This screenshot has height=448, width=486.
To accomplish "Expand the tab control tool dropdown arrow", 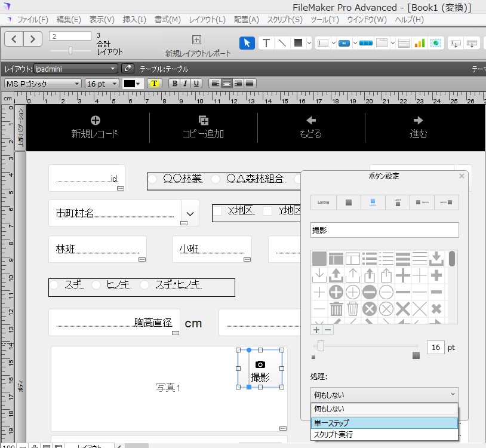I will [393, 43].
